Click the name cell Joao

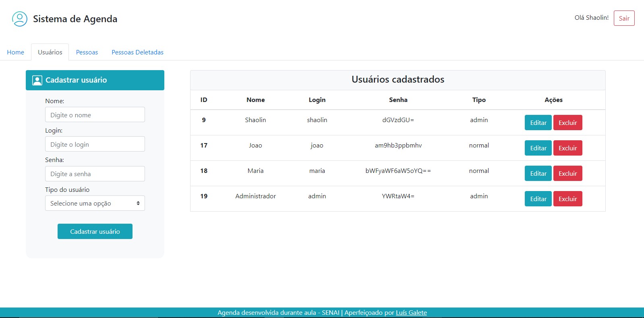256,145
